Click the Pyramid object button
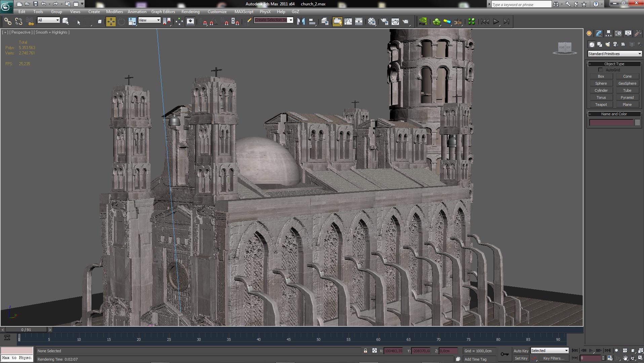644x363 pixels. tap(627, 97)
